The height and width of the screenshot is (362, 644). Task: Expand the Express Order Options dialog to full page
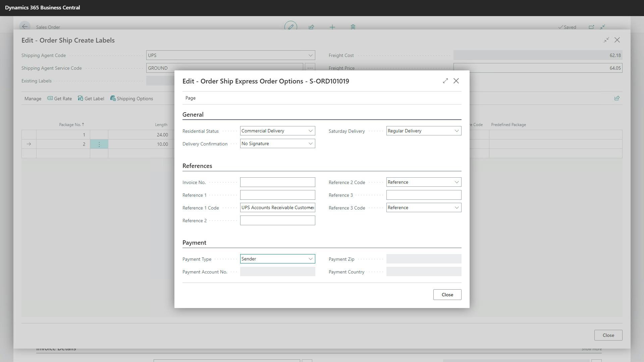tap(445, 81)
